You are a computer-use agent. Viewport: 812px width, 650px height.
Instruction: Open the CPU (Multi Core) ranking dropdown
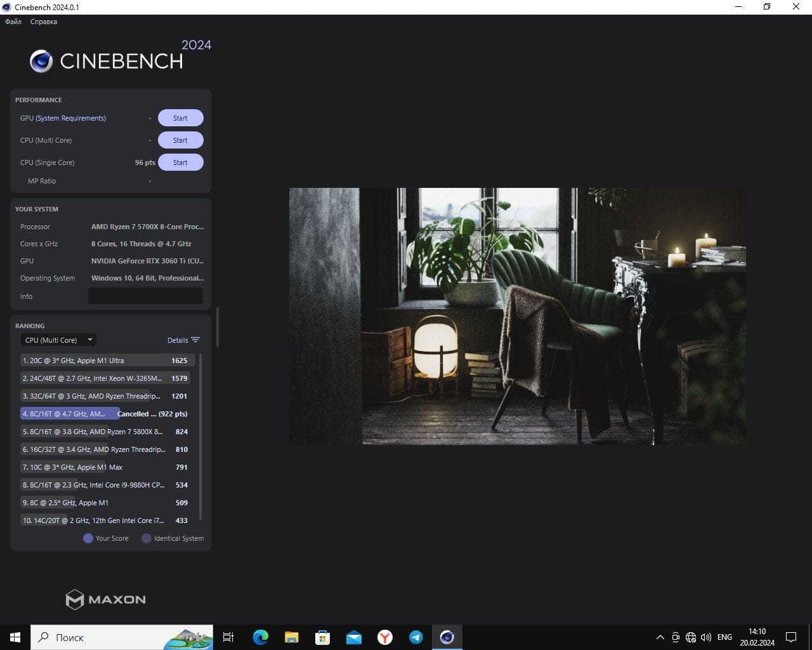58,340
